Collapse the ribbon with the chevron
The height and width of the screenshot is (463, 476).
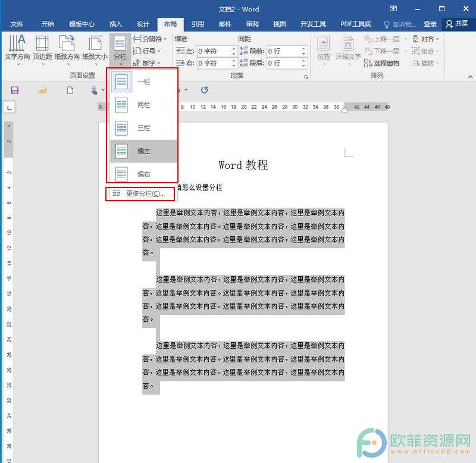[470, 77]
